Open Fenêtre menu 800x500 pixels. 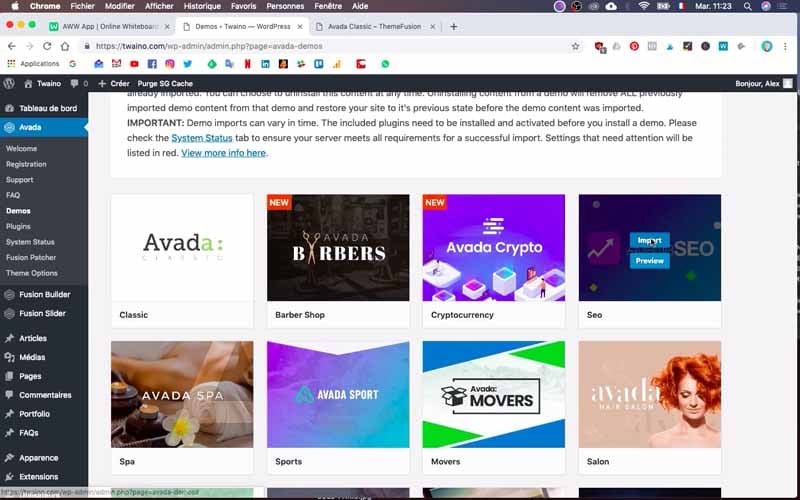tap(328, 6)
